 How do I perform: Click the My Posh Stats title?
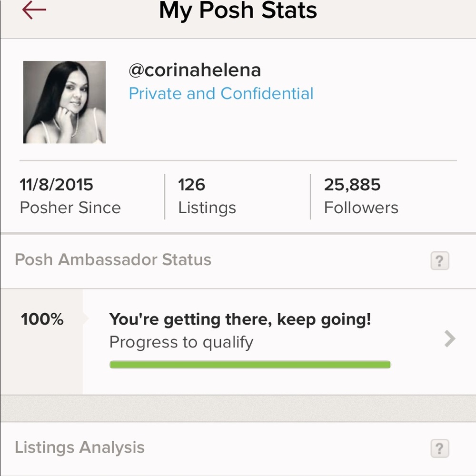point(238,11)
